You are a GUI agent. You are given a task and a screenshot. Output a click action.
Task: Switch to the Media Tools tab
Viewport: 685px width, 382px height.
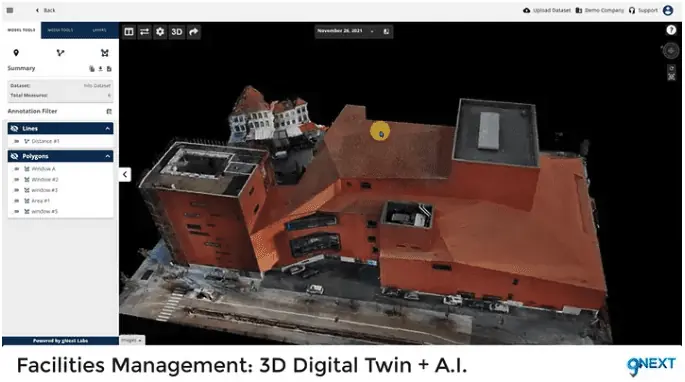click(60, 30)
